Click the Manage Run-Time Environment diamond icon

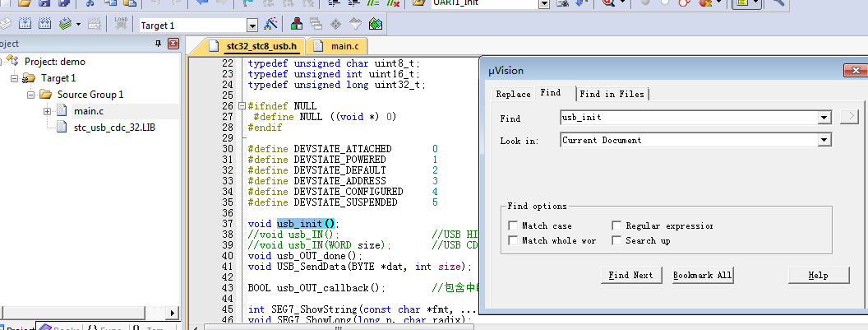tap(335, 24)
